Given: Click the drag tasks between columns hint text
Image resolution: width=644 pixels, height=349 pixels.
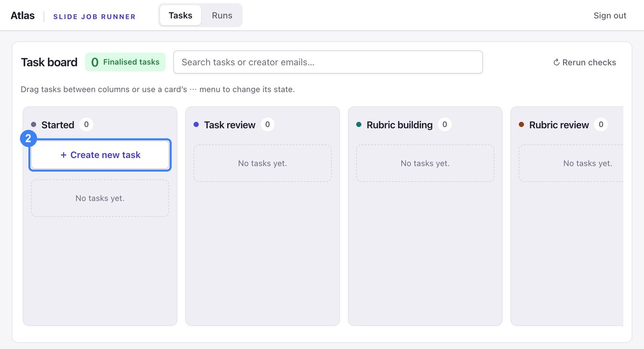Looking at the screenshot, I should 158,89.
